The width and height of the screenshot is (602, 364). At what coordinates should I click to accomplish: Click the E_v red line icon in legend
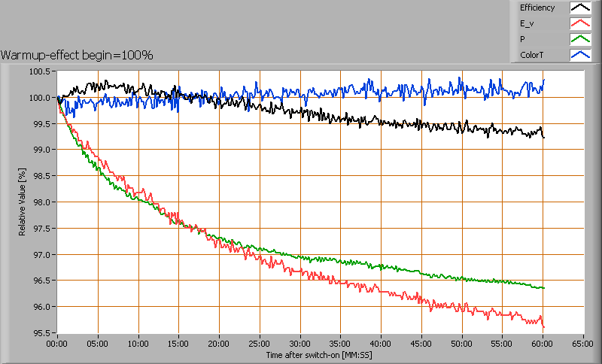coord(579,24)
